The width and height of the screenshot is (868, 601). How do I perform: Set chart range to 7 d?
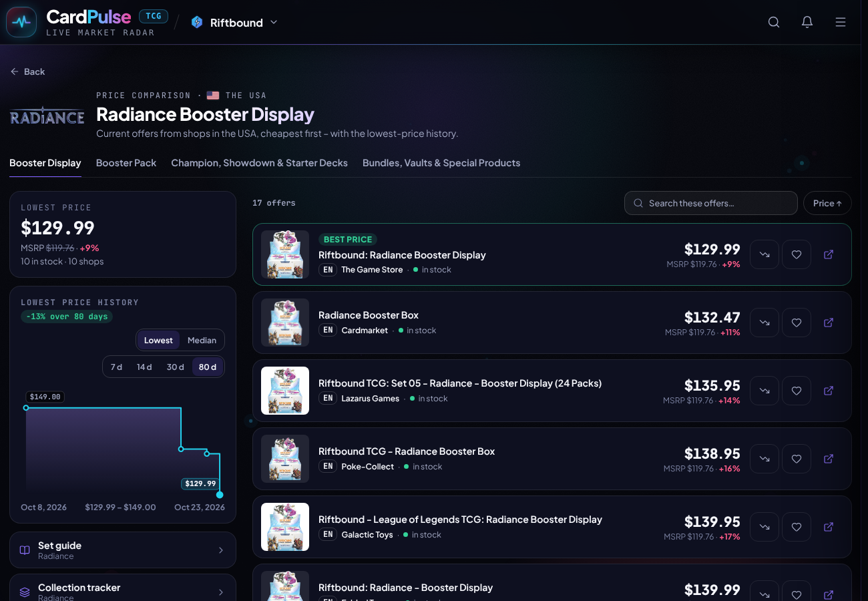point(117,367)
